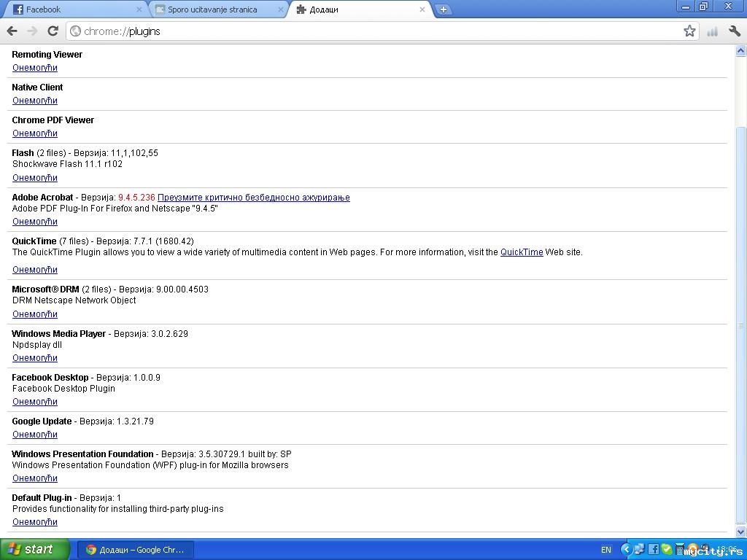Open the Windows start menu

(x=35, y=550)
